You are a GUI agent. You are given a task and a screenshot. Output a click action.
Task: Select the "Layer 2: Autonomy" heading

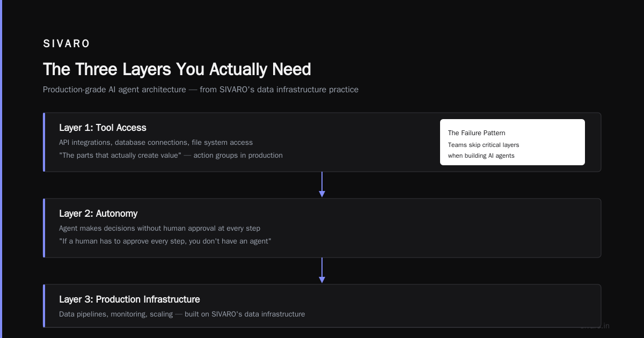point(98,214)
